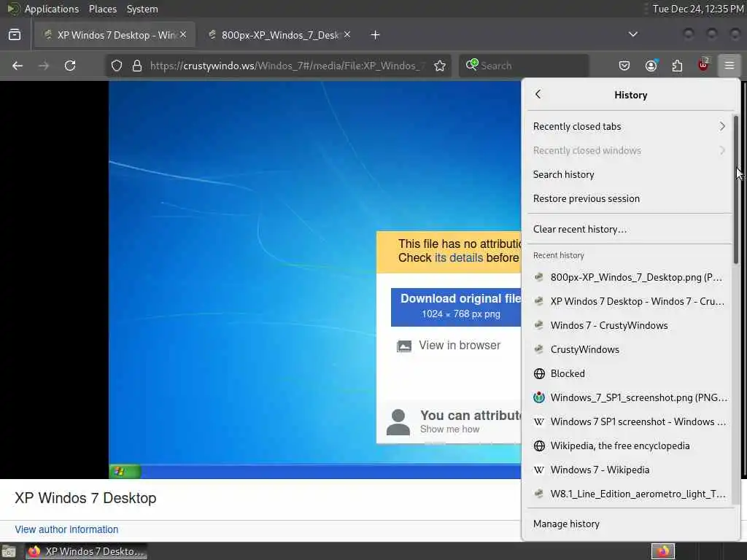Click the its details link
747x560 pixels.
[x=458, y=257]
